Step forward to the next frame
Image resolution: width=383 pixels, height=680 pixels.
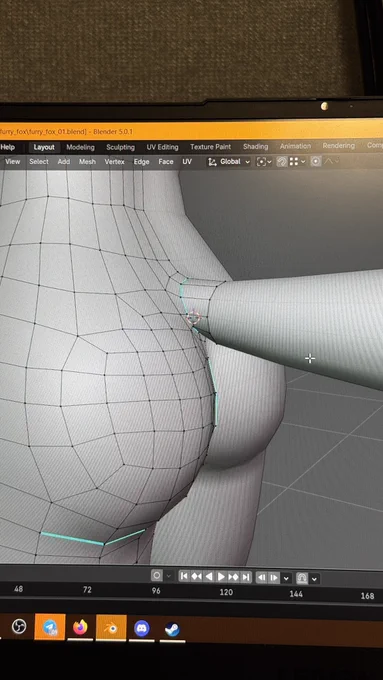click(x=274, y=578)
